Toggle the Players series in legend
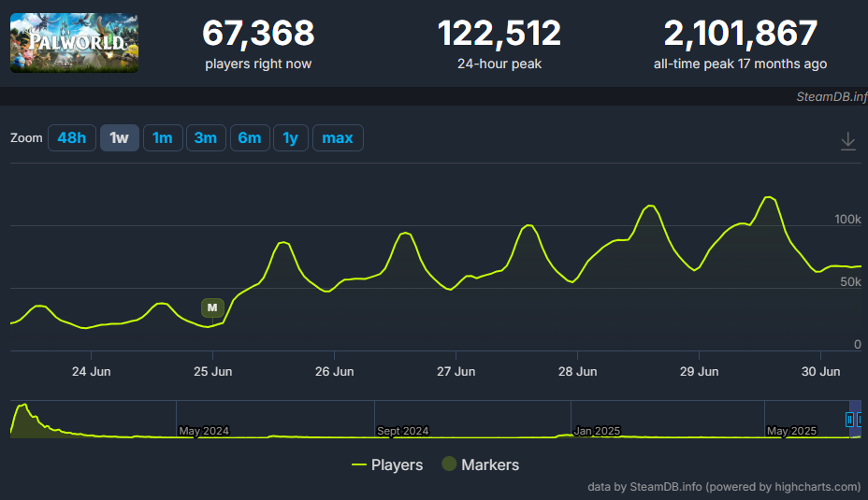Screen dimensions: 868x500 [x=387, y=464]
